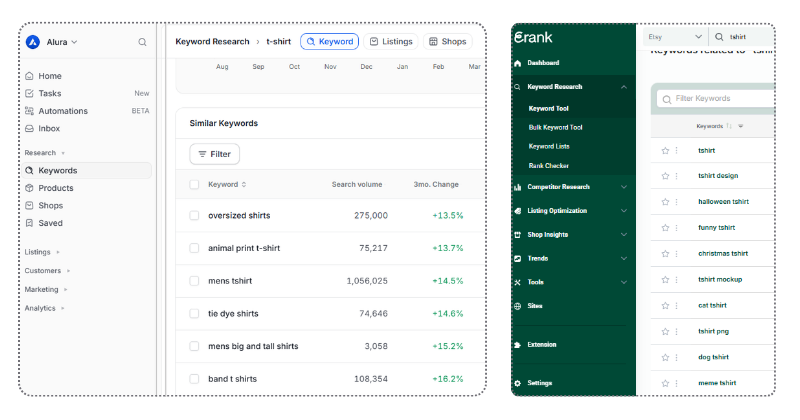Open options menu for tshirt mockup

[x=677, y=280]
